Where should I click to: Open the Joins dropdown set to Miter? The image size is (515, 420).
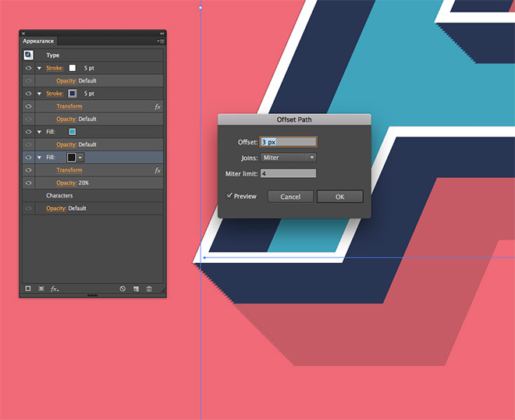(x=289, y=158)
